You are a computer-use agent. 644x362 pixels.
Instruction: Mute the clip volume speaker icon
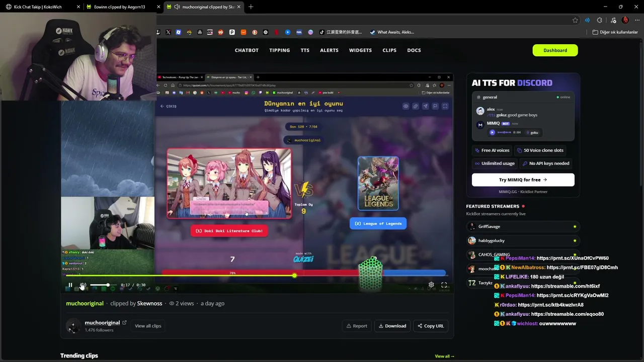(83, 285)
